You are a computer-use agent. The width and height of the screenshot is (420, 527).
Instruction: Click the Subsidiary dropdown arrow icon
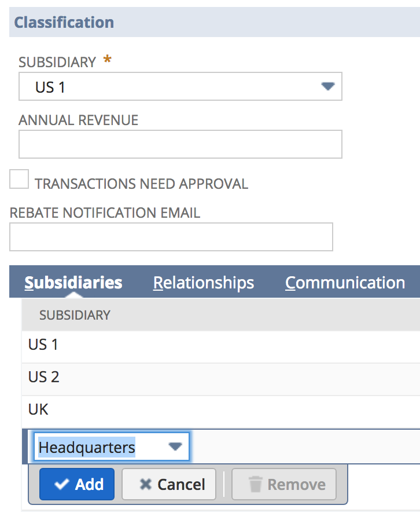pos(327,86)
